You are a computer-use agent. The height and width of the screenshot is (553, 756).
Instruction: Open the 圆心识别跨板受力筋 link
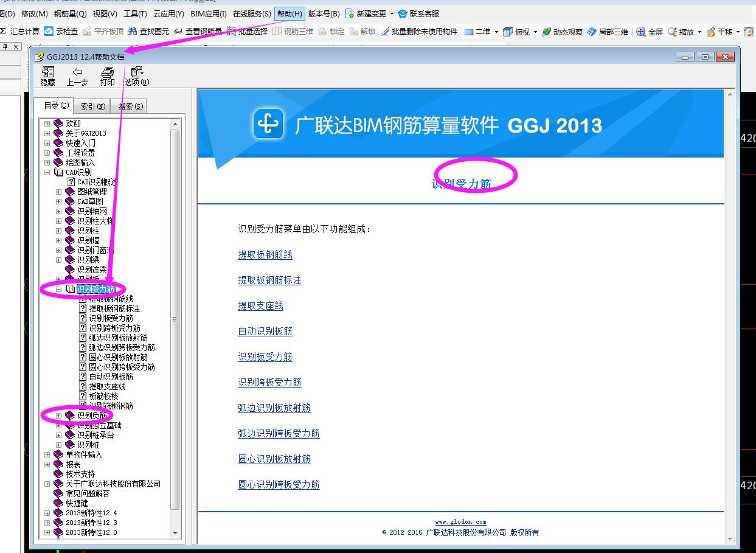[x=279, y=485]
